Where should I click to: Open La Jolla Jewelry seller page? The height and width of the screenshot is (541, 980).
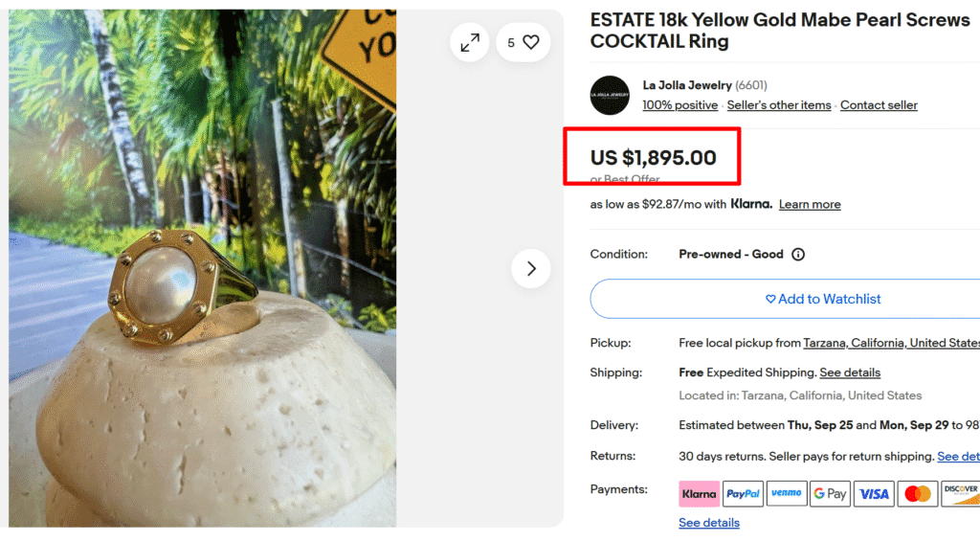[687, 85]
